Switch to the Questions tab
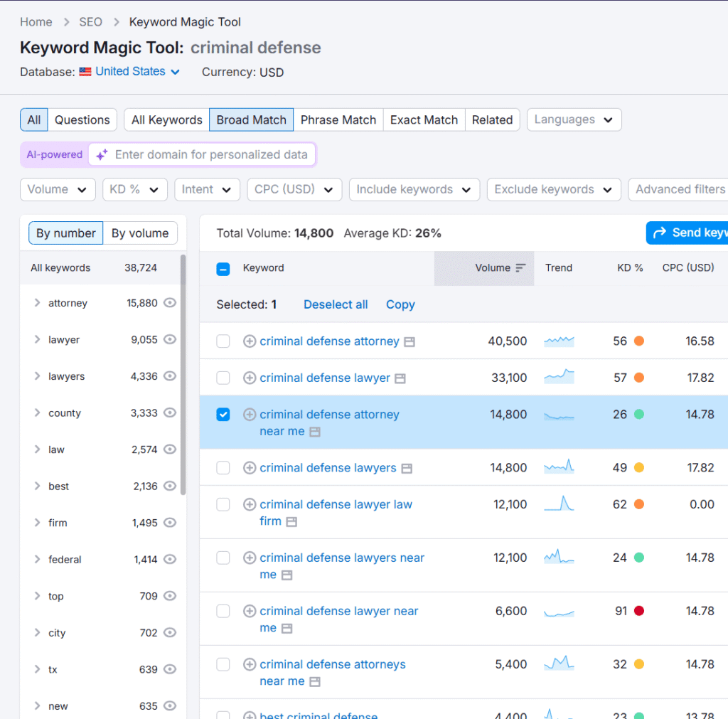The width and height of the screenshot is (728, 719). (x=82, y=119)
